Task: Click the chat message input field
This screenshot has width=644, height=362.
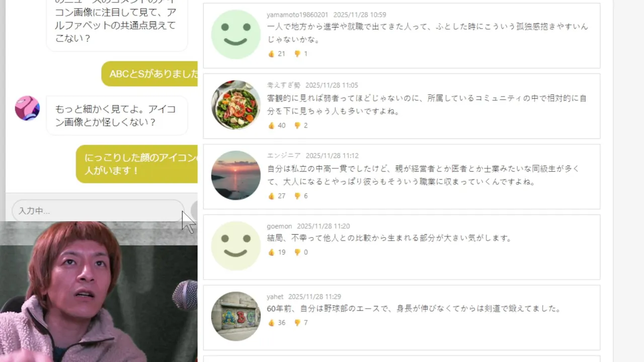Action: pyautogui.click(x=98, y=211)
